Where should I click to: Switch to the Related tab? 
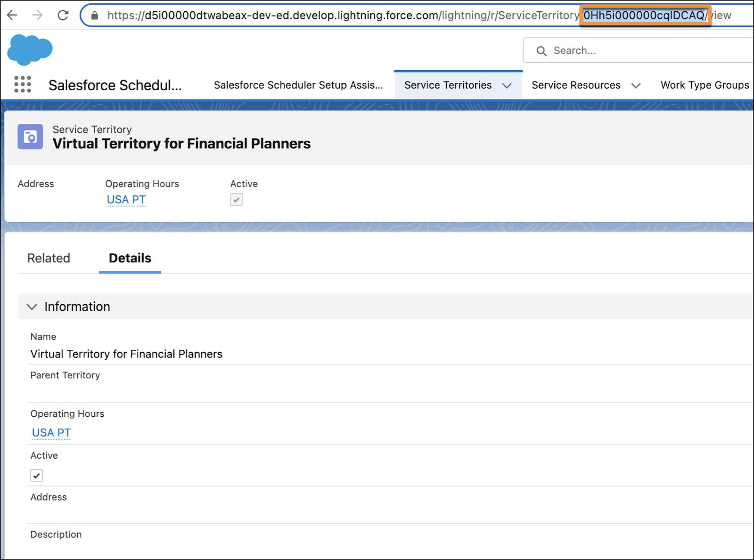[49, 258]
